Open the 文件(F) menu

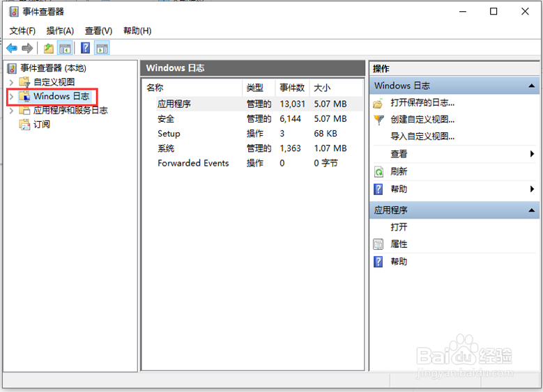tap(22, 31)
